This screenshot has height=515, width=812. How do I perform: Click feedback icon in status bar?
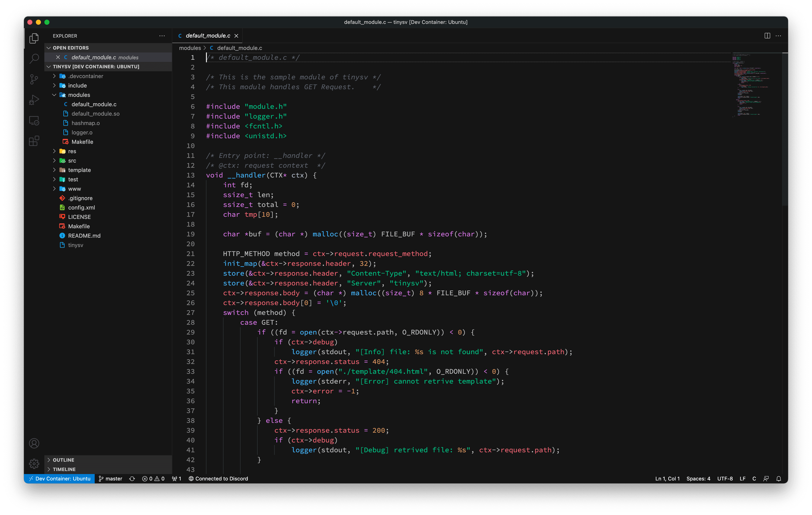(x=766, y=479)
